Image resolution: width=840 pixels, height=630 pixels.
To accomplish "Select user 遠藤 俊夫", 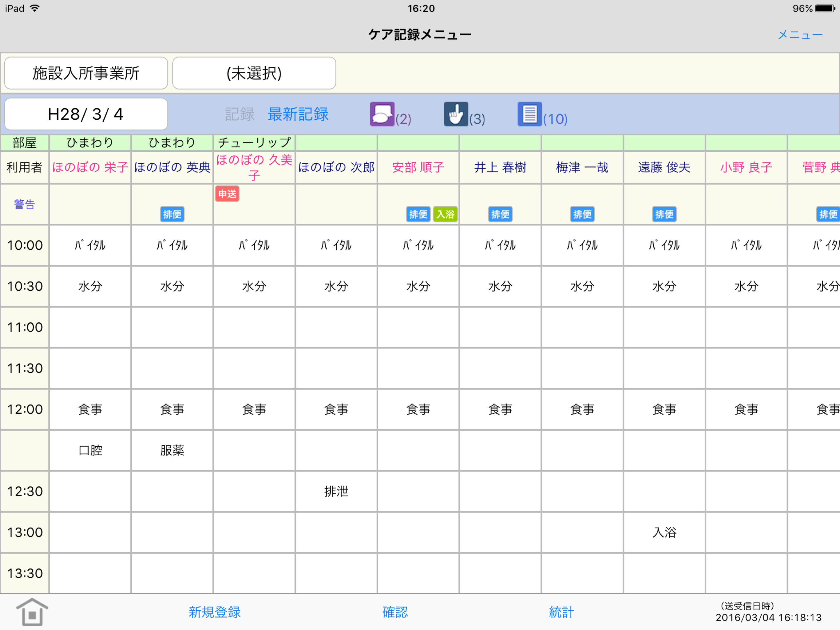I will pos(664,167).
